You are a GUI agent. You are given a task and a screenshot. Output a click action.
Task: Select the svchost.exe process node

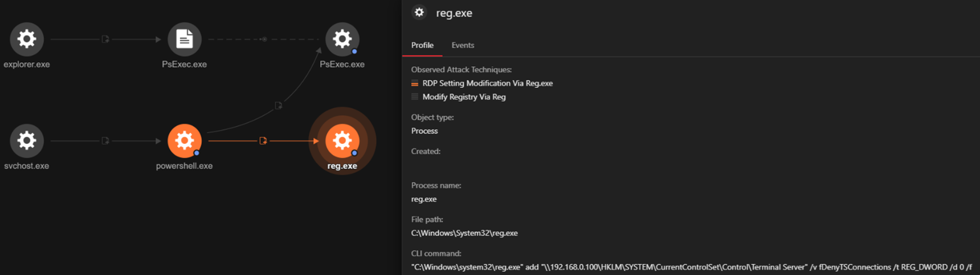pyautogui.click(x=27, y=141)
